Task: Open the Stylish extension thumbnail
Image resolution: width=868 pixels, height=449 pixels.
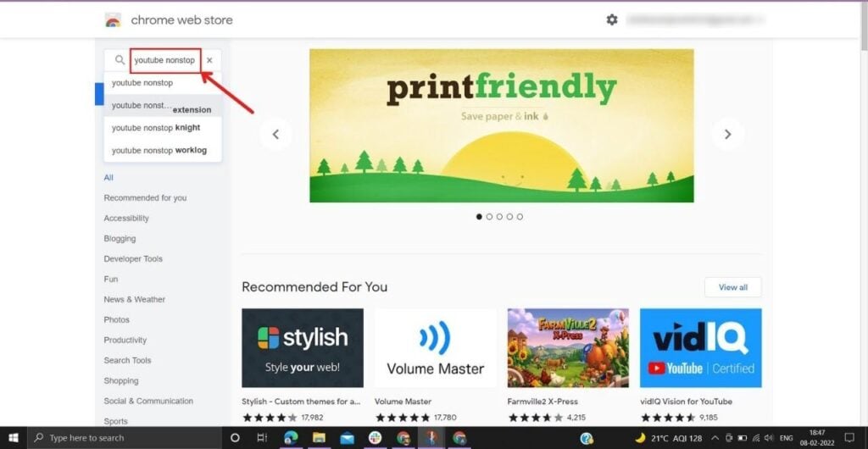Action: tap(303, 348)
